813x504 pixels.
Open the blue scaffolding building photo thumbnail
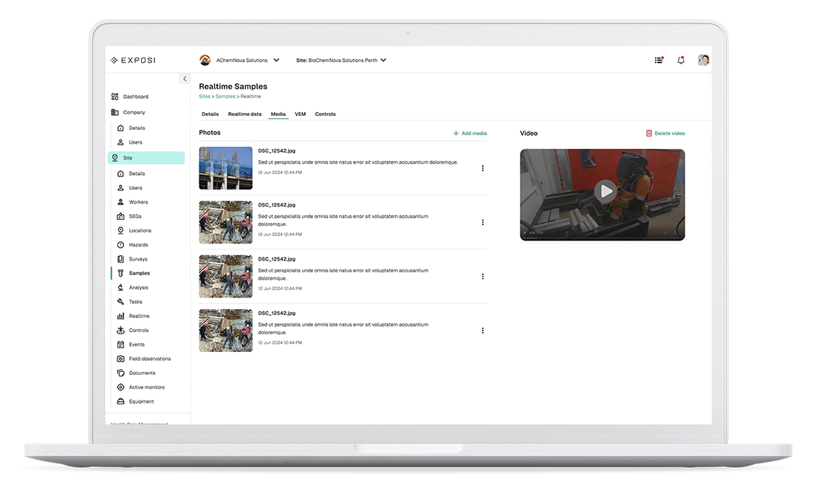(225, 168)
